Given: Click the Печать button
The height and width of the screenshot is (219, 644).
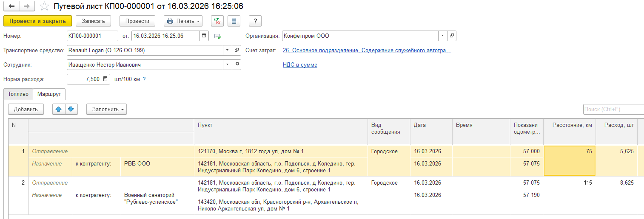Looking at the screenshot, I should (183, 21).
